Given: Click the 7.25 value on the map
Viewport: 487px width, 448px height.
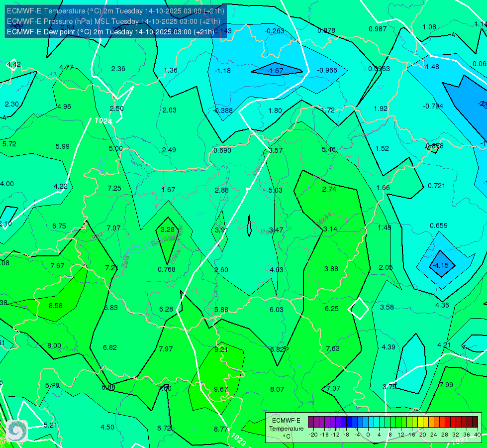Looking at the screenshot, I should (114, 188).
